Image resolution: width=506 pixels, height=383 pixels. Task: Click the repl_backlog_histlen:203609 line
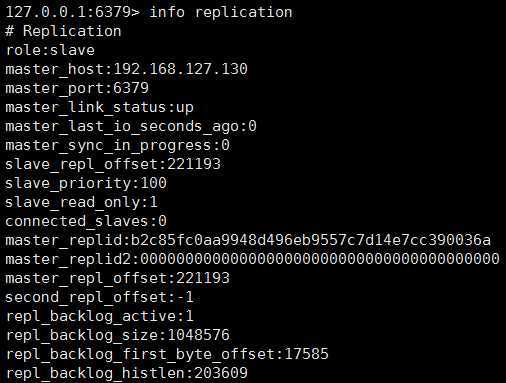pyautogui.click(x=127, y=374)
